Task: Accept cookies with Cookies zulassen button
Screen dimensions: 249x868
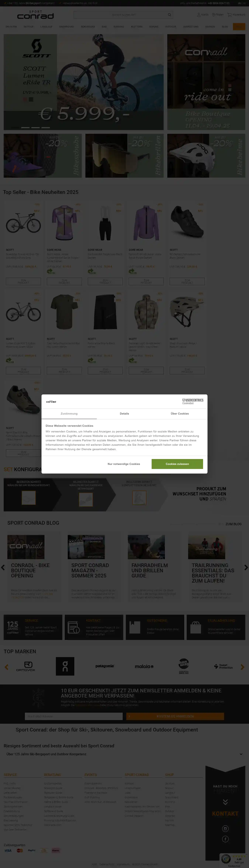Action: tap(177, 464)
